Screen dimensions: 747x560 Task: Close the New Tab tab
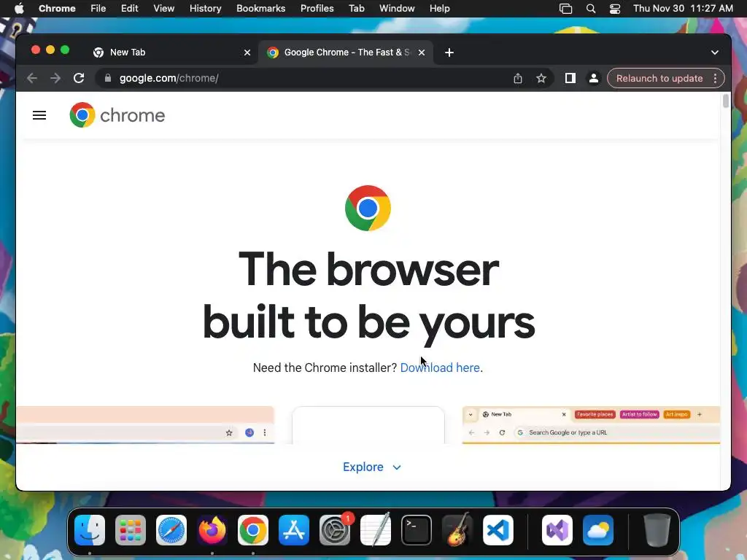click(x=247, y=52)
